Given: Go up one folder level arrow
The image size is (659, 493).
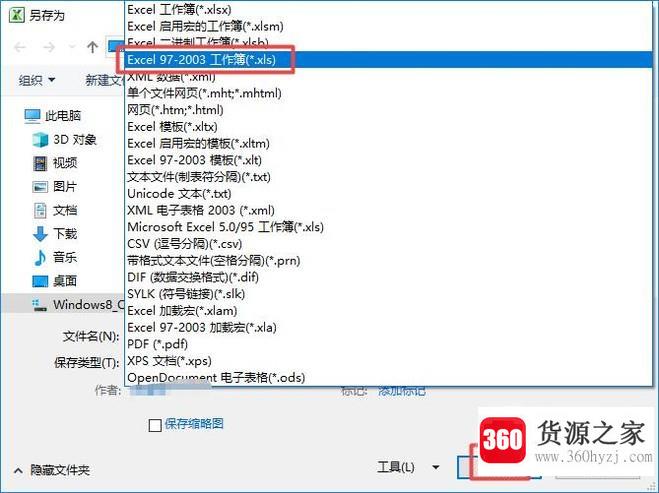Looking at the screenshot, I should coord(92,47).
